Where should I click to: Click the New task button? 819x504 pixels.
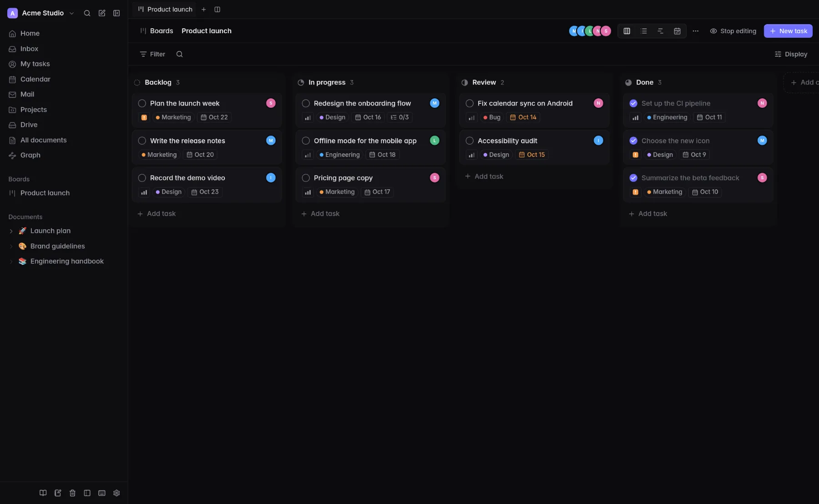788,31
